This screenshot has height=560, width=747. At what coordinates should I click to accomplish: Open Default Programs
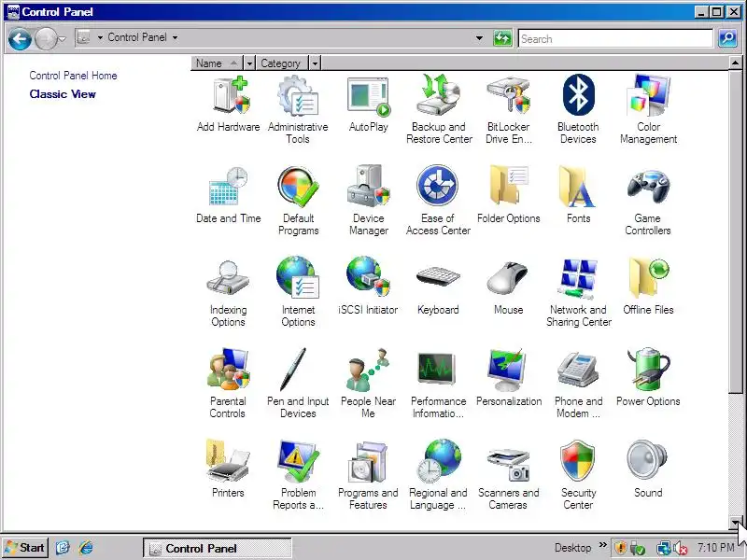click(x=298, y=201)
